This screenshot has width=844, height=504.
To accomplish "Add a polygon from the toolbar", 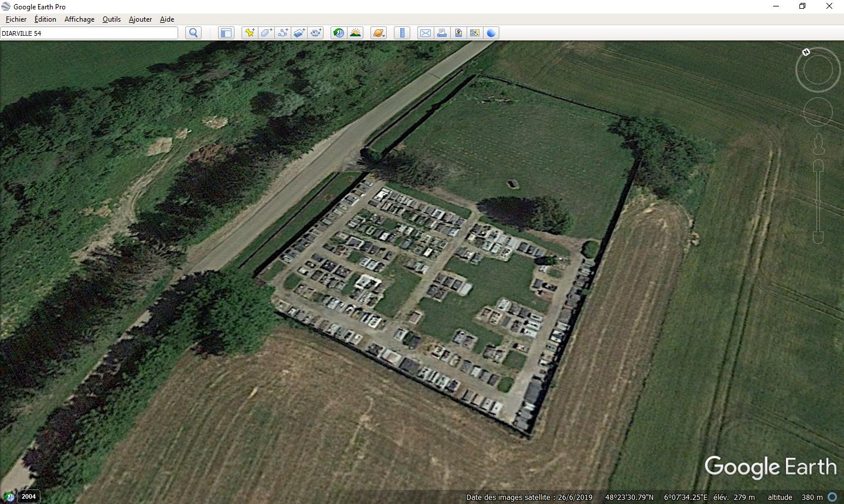I will 266,33.
